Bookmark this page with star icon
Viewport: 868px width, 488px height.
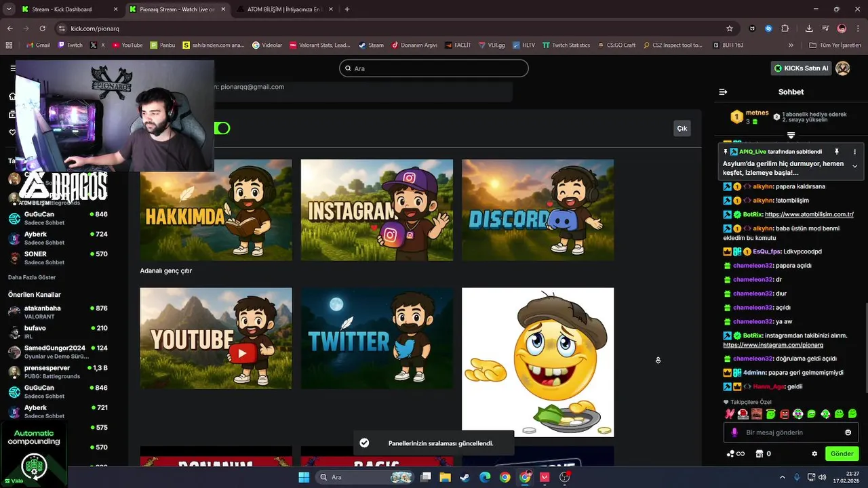(x=730, y=28)
